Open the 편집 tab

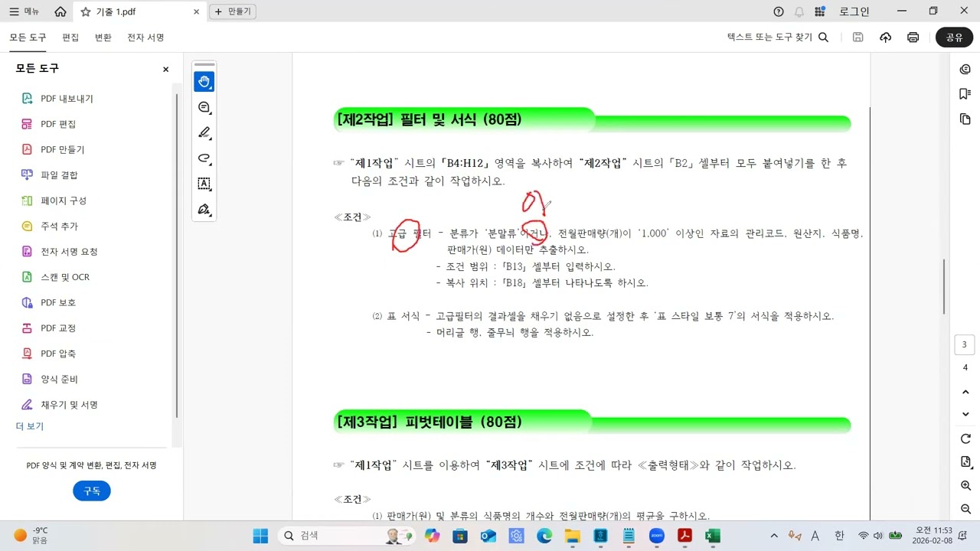(x=70, y=37)
